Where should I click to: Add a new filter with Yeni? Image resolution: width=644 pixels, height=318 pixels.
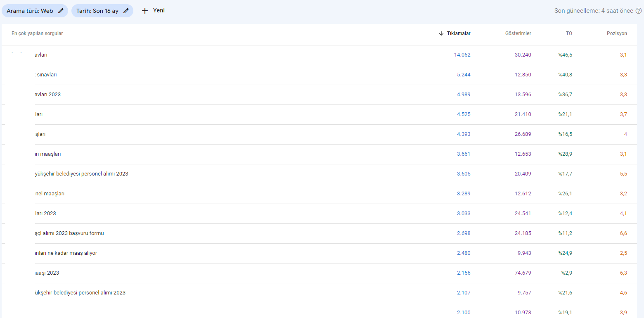click(x=153, y=11)
